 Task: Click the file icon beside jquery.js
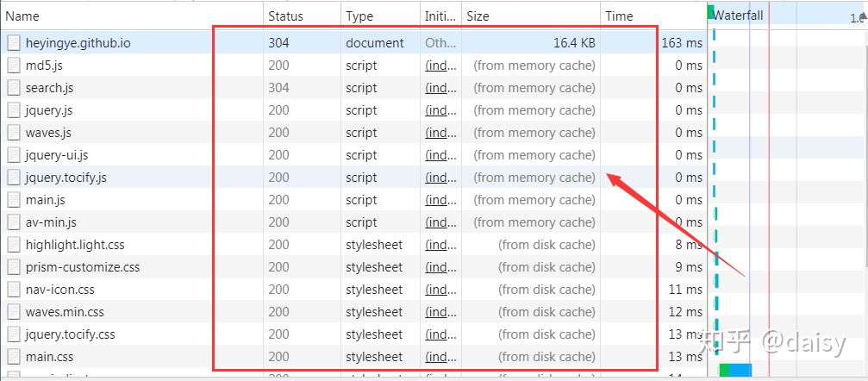[14, 110]
